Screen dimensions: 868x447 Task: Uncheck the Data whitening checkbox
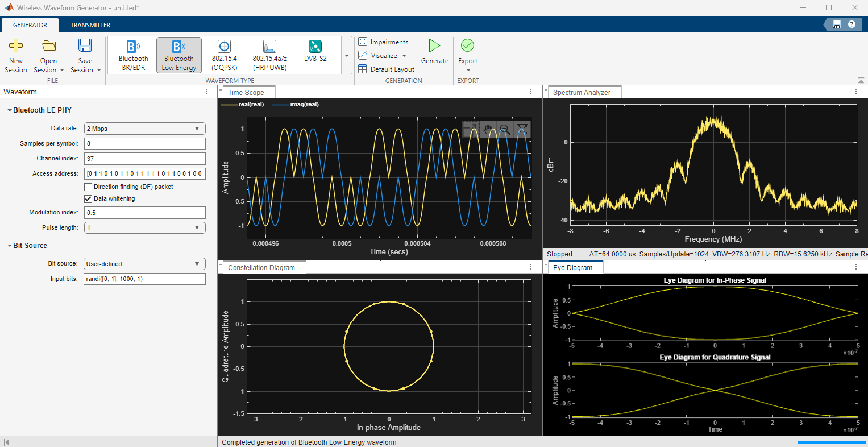[88, 199]
